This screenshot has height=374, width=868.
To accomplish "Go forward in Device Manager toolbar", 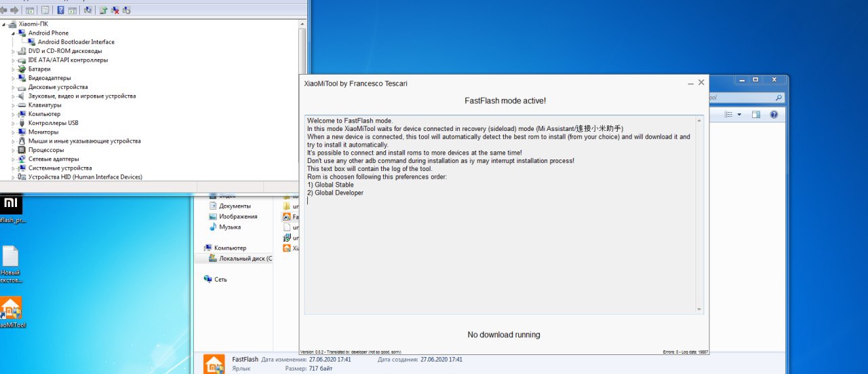I will point(13,10).
